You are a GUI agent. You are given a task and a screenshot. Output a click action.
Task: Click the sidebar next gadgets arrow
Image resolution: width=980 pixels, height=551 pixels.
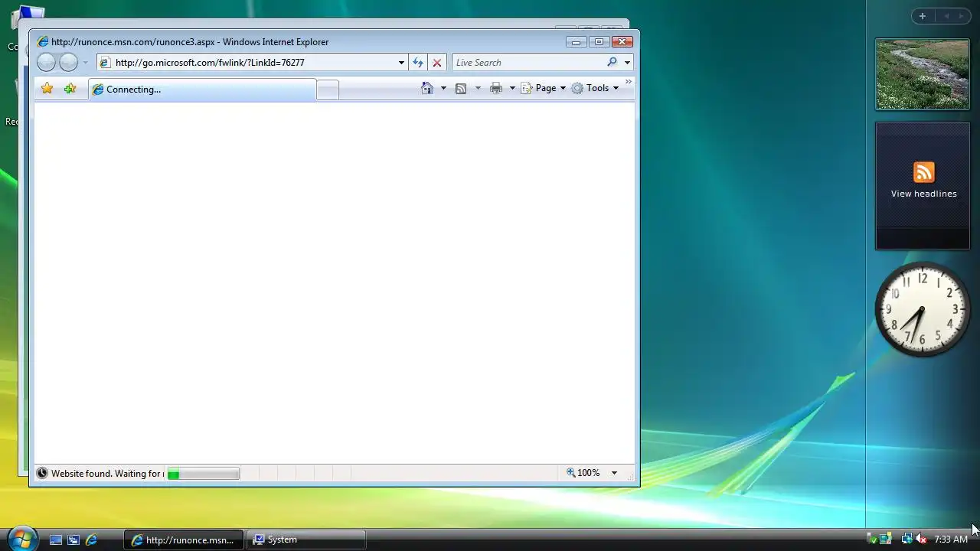961,16
